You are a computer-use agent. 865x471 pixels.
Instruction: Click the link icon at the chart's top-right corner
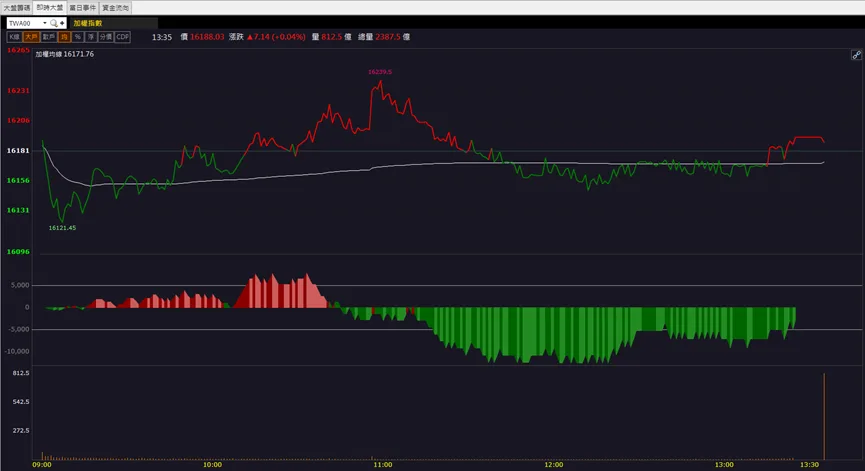pyautogui.click(x=856, y=55)
